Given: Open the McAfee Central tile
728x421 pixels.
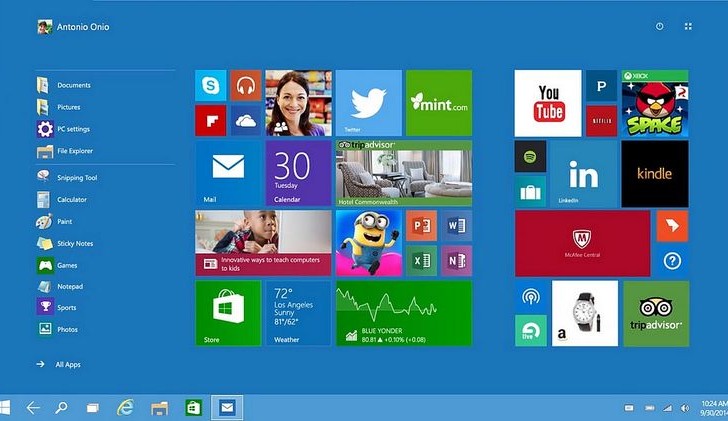Looking at the screenshot, I should point(583,243).
